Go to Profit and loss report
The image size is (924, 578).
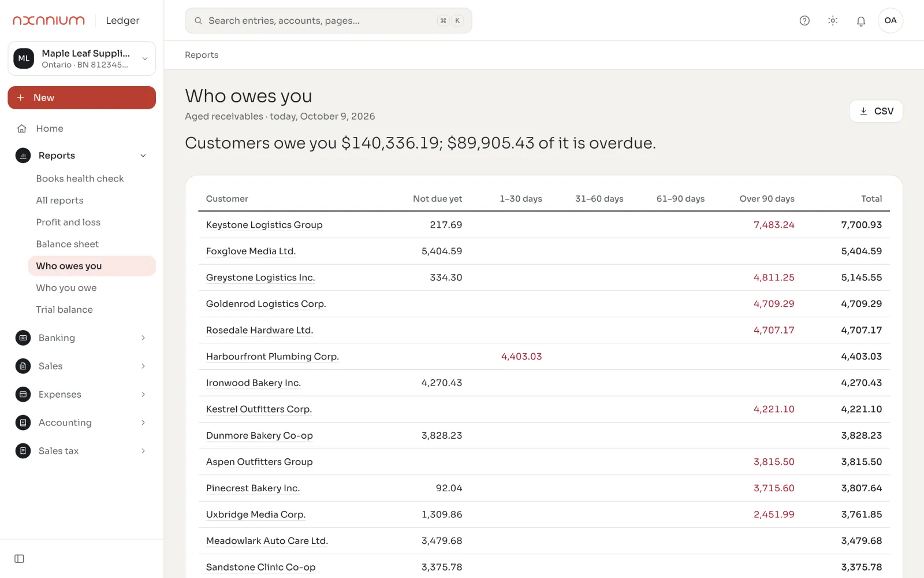click(x=68, y=223)
